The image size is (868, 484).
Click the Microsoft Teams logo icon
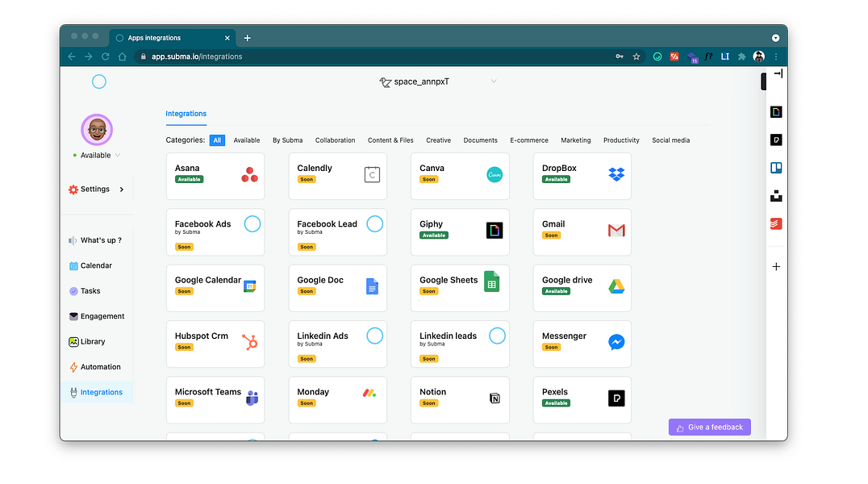252,398
